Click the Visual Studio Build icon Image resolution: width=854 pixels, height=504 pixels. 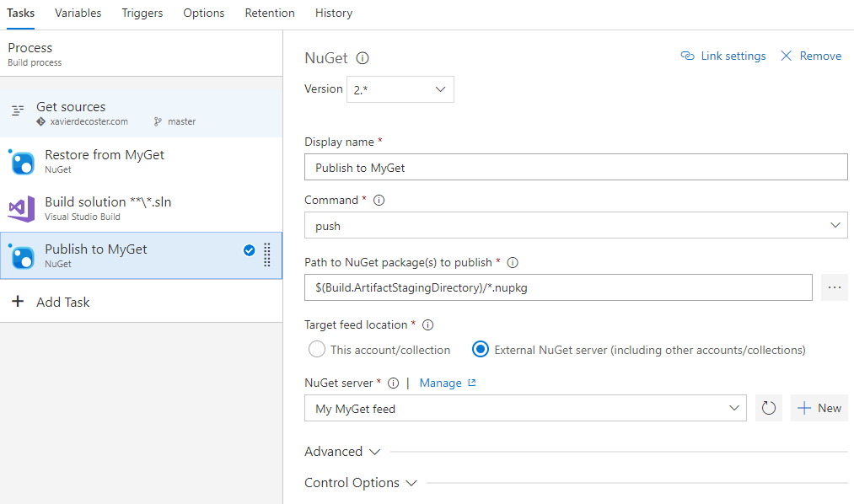[x=22, y=209]
